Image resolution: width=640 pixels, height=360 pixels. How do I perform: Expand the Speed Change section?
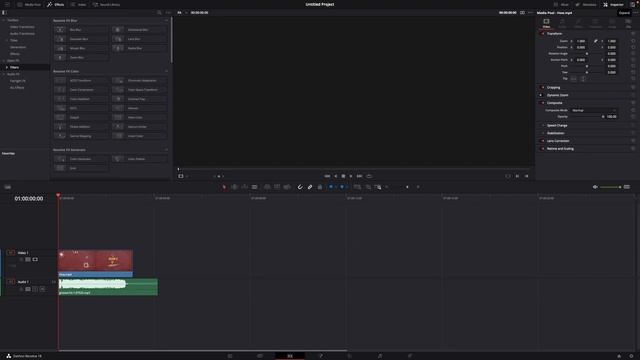[x=557, y=126]
